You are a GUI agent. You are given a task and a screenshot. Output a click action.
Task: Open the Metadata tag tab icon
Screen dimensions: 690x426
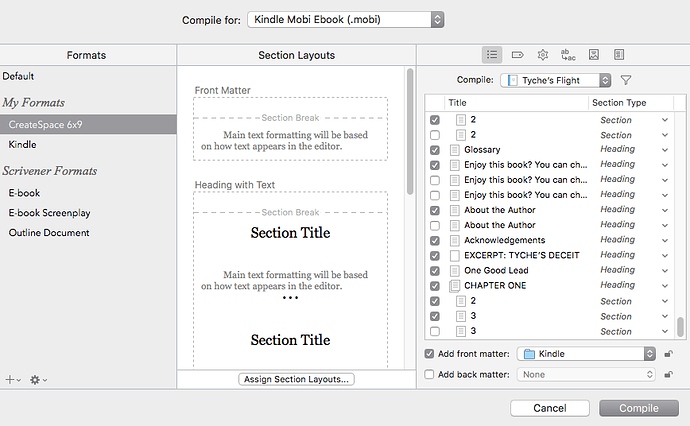pyautogui.click(x=518, y=55)
